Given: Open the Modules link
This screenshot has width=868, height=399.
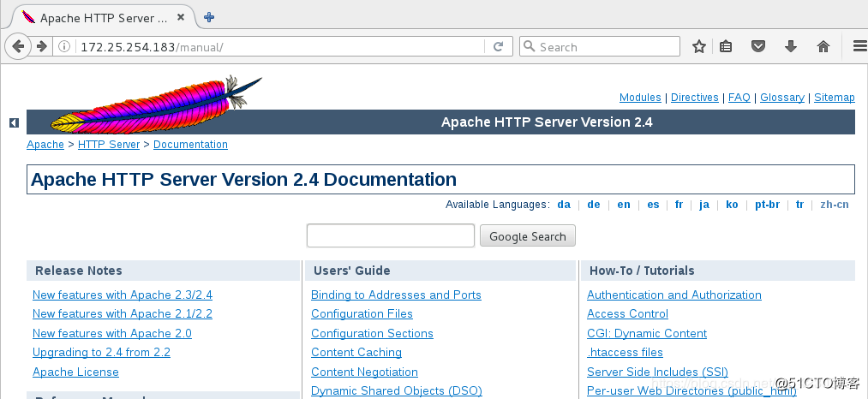Looking at the screenshot, I should (640, 98).
